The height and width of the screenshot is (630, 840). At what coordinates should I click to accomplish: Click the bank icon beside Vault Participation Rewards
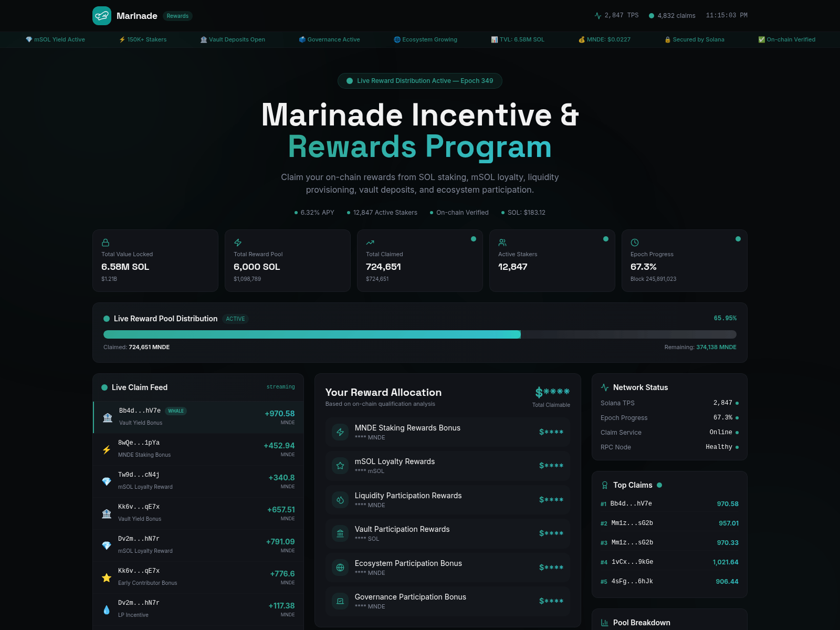(340, 533)
